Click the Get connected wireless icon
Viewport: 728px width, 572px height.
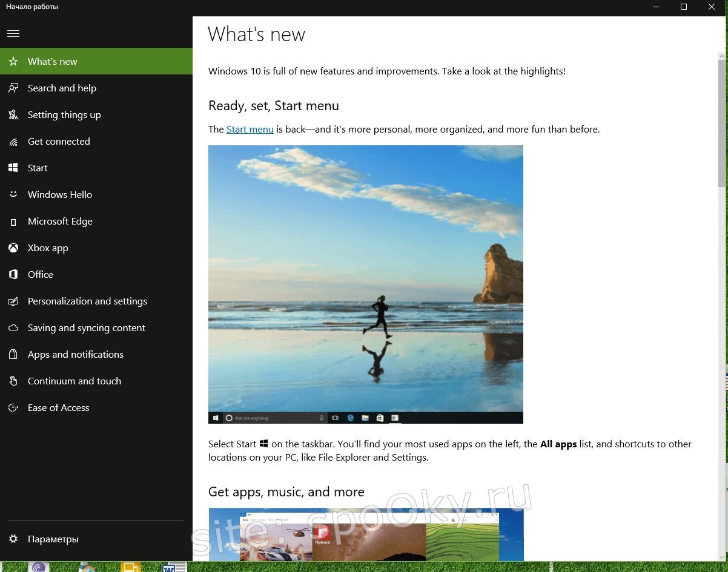(x=13, y=142)
